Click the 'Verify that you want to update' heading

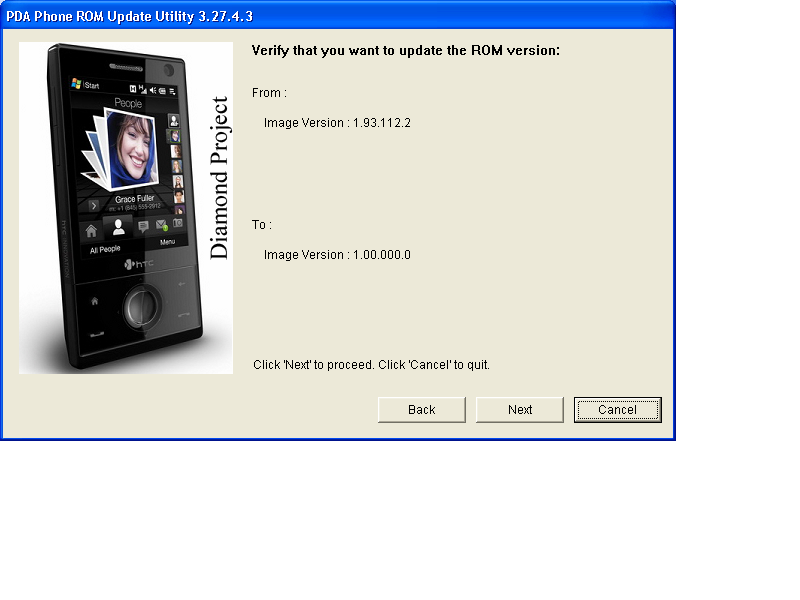(x=406, y=51)
